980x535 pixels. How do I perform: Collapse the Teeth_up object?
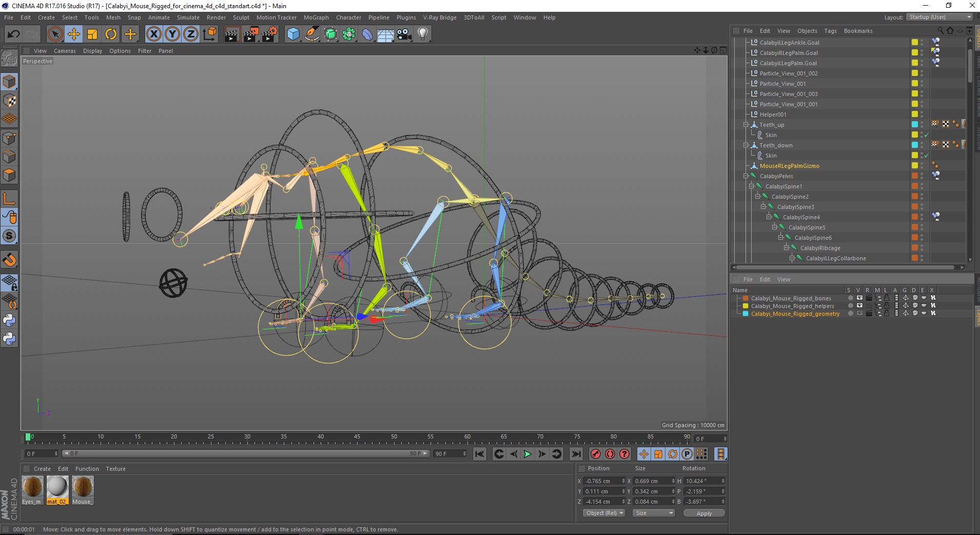pyautogui.click(x=746, y=125)
